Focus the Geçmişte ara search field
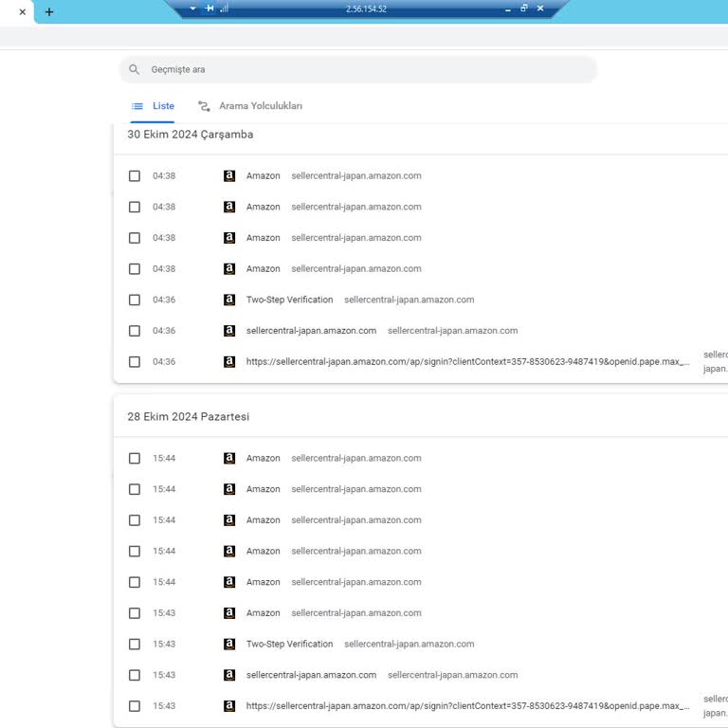The image size is (728, 728). [368, 69]
